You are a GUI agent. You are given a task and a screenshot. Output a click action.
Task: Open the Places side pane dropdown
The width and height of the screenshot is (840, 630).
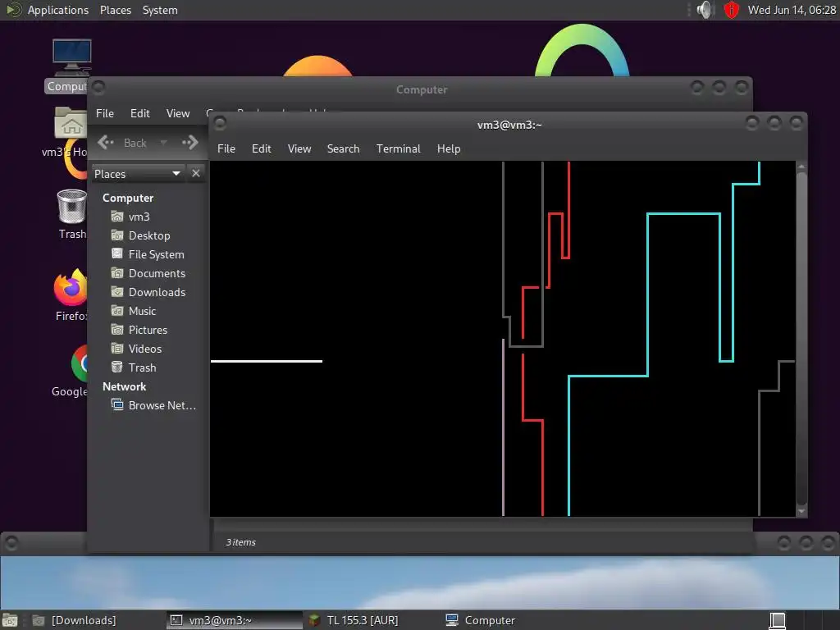click(138, 174)
